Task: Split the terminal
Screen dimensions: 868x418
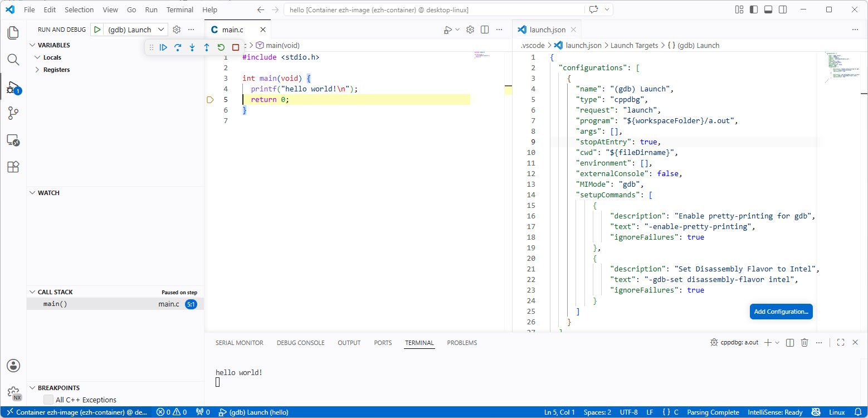Action: pyautogui.click(x=790, y=343)
